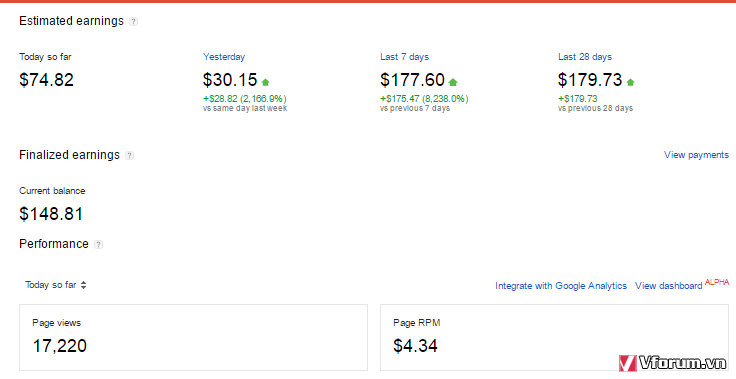The height and width of the screenshot is (379, 736).
Task: Click 'vs previous 7 days' caption
Action: tap(415, 108)
